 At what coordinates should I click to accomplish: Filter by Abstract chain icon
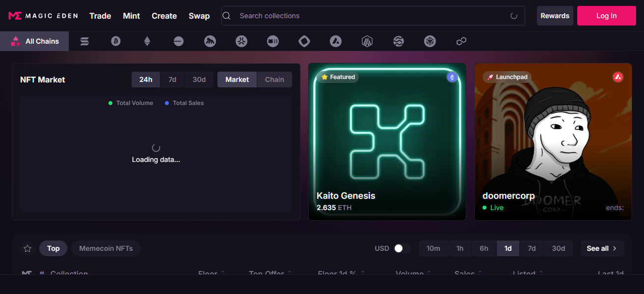[x=241, y=41]
